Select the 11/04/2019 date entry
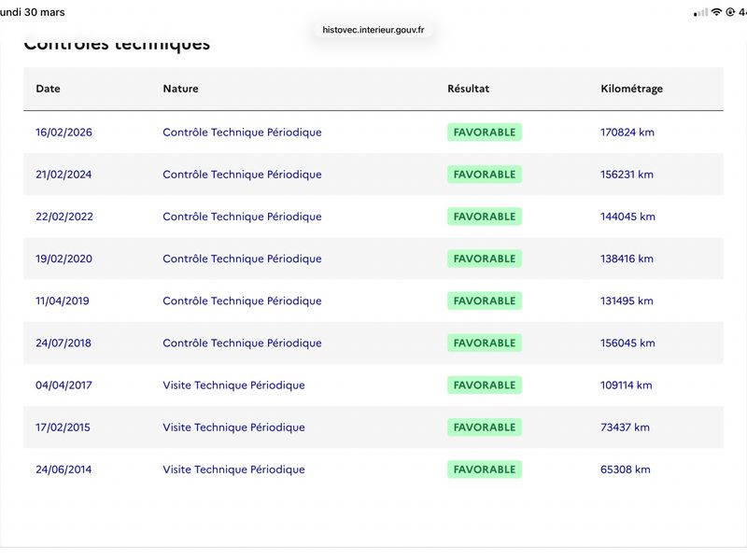Screen dimensions: 747x560 click(x=63, y=301)
